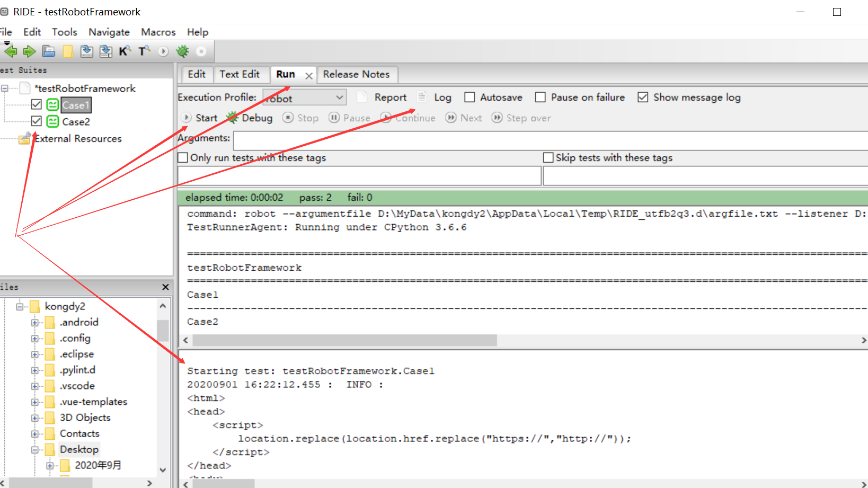Check Skip tests with these tags

[548, 157]
